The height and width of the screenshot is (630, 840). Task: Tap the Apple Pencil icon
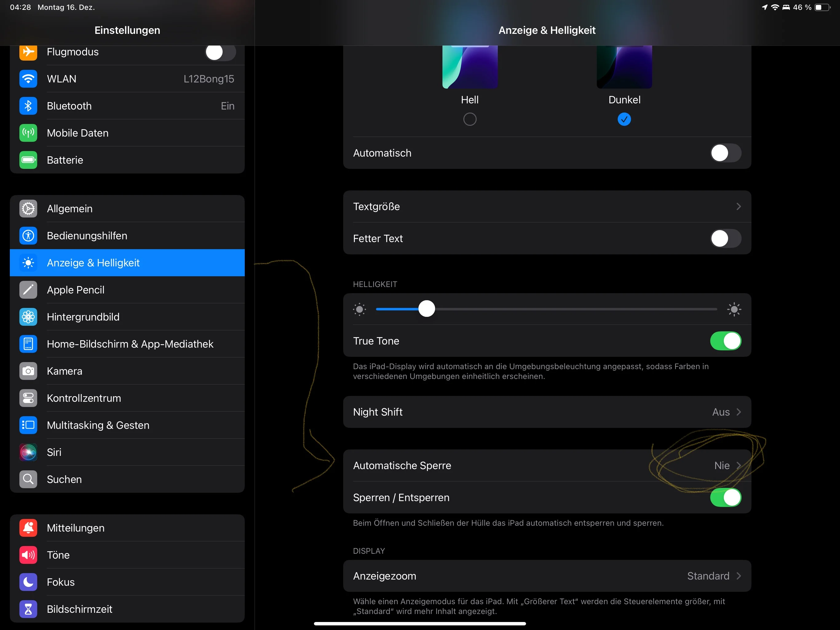click(28, 290)
